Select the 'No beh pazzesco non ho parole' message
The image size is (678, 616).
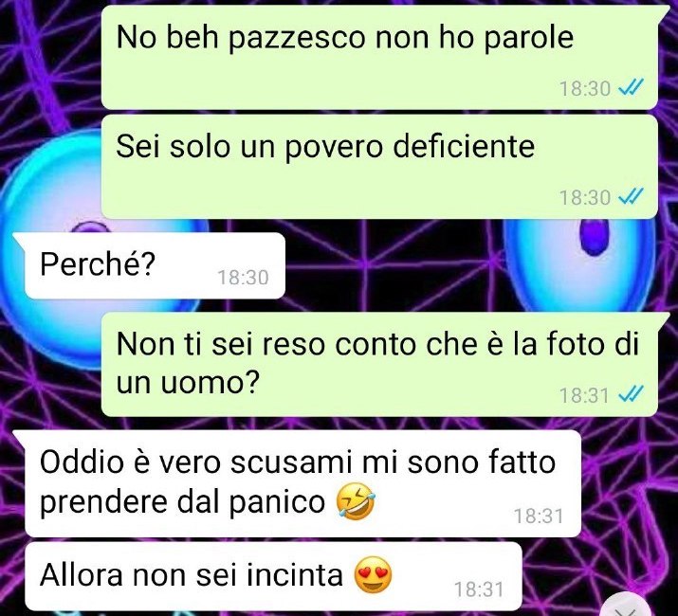[x=379, y=57]
